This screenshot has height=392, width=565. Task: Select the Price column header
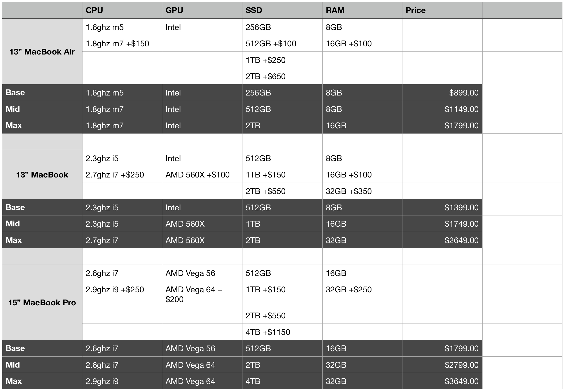click(442, 10)
